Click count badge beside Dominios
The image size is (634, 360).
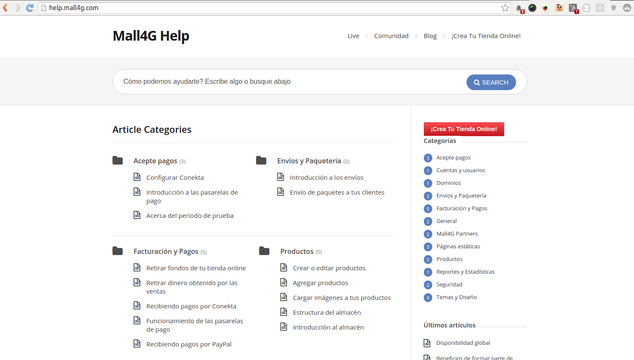[x=428, y=183]
